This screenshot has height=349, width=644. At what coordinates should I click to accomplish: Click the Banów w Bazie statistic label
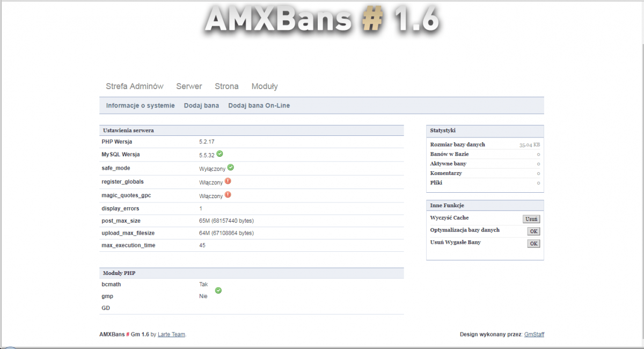449,154
